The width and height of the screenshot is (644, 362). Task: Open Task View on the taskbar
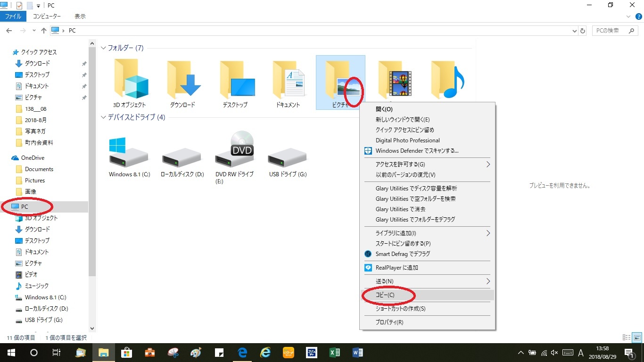56,353
